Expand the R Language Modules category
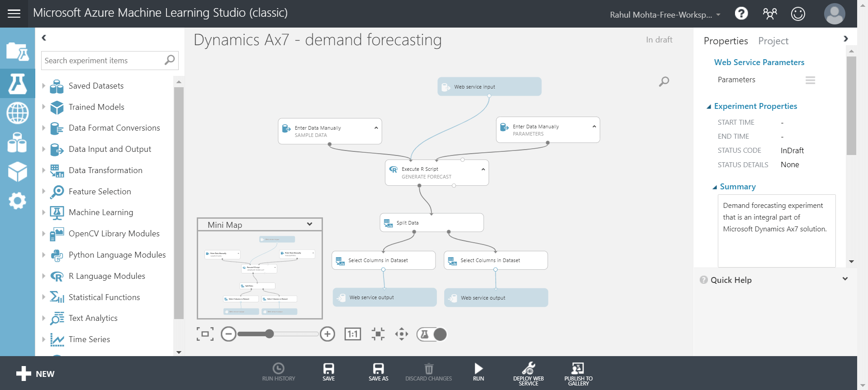Screen dimensions: 868x390 (x=44, y=276)
